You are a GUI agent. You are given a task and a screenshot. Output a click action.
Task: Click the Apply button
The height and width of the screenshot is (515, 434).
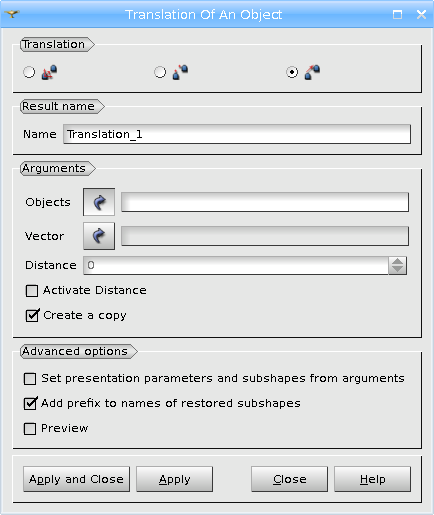click(x=174, y=479)
